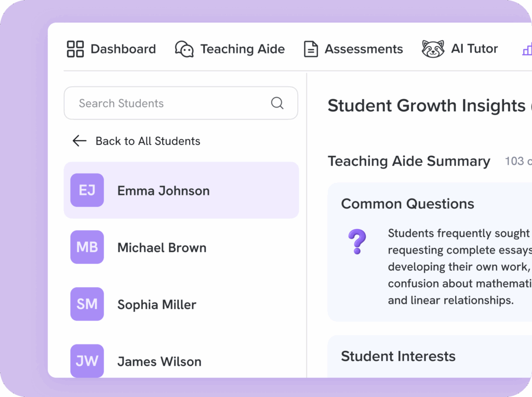Screen dimensions: 532x397
Task: Focus the Search Students input field
Action: click(171, 103)
